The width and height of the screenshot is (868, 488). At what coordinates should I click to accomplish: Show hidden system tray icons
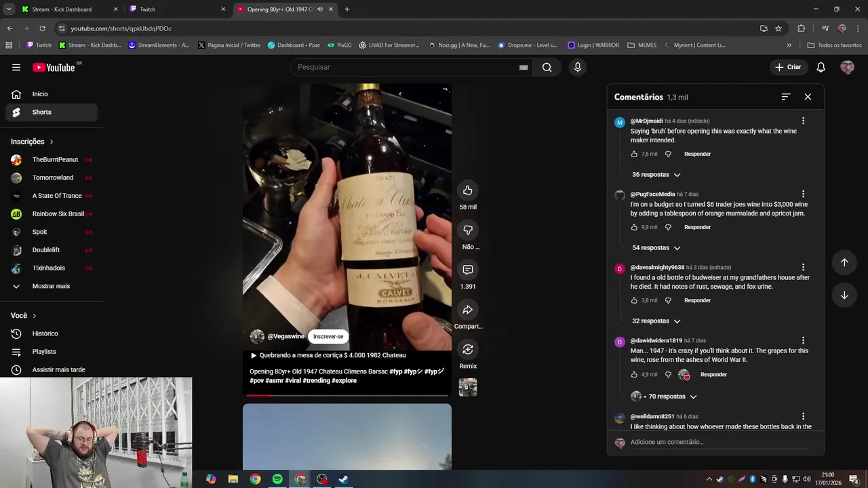709,479
